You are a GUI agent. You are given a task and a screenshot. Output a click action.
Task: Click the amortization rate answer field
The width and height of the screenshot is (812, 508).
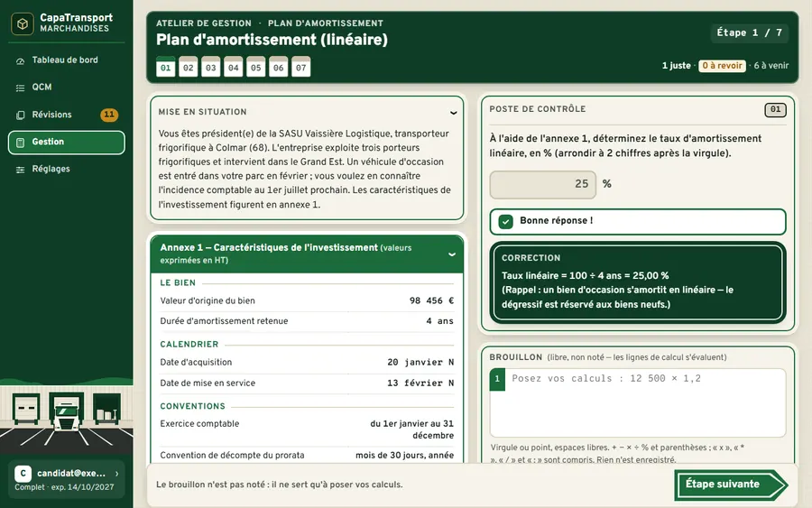click(543, 184)
